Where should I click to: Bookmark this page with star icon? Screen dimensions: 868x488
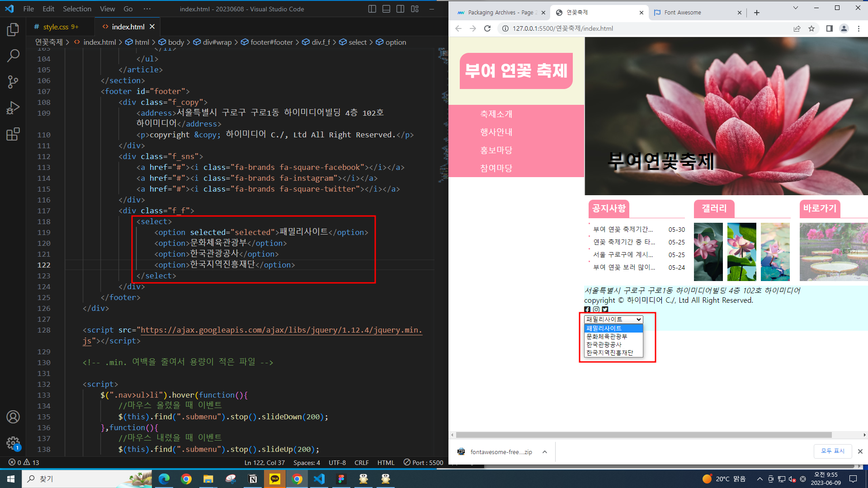[x=811, y=28]
